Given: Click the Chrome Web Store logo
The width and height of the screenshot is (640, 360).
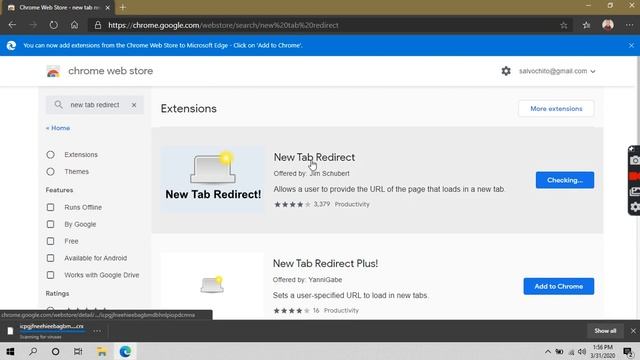Looking at the screenshot, I should pos(53,71).
